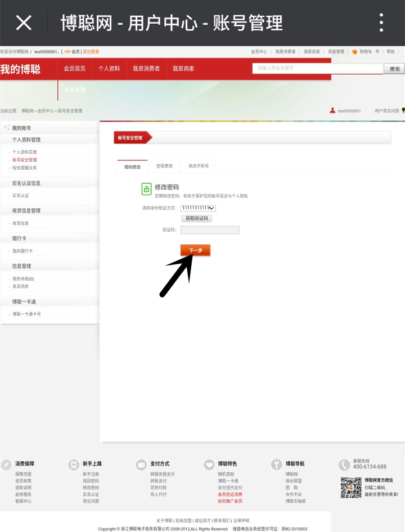
Task: Open the footer 博聪币抽奖 link
Action: tap(295, 501)
